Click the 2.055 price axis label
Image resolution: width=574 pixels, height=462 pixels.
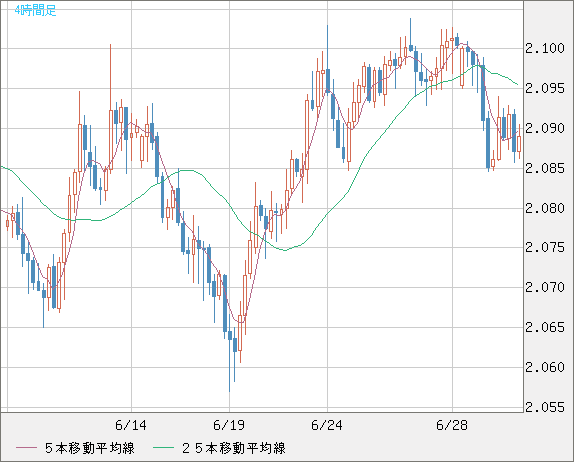coord(545,407)
